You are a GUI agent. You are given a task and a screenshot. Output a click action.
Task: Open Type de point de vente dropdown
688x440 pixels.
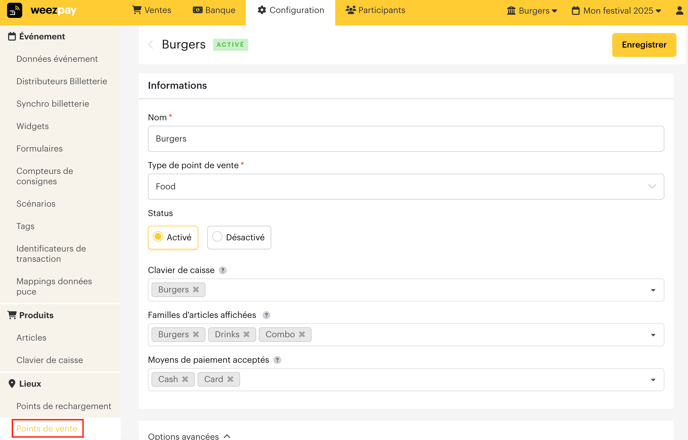coord(406,187)
